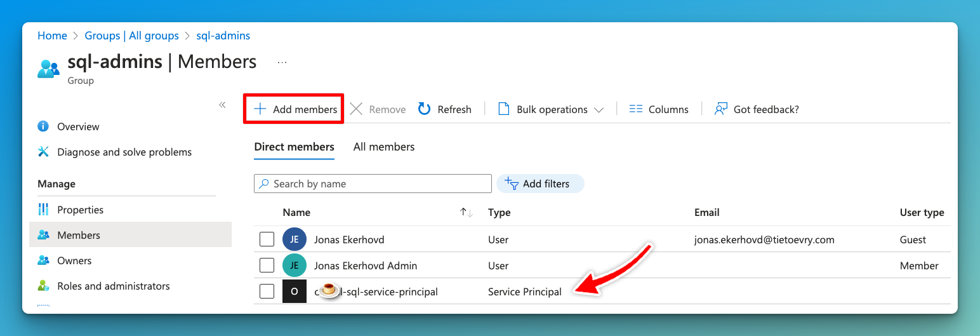This screenshot has height=336, width=980.
Task: Click the User type column header
Action: 922,213
